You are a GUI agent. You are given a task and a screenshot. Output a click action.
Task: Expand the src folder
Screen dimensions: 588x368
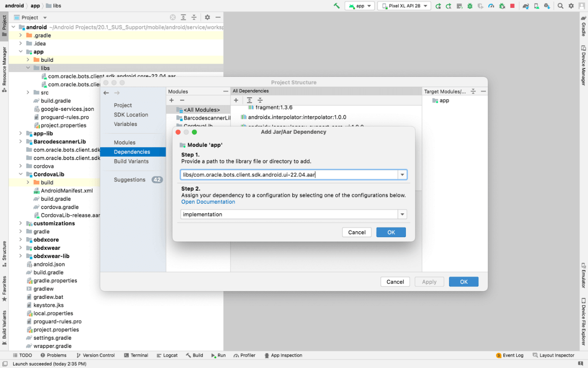(28, 93)
